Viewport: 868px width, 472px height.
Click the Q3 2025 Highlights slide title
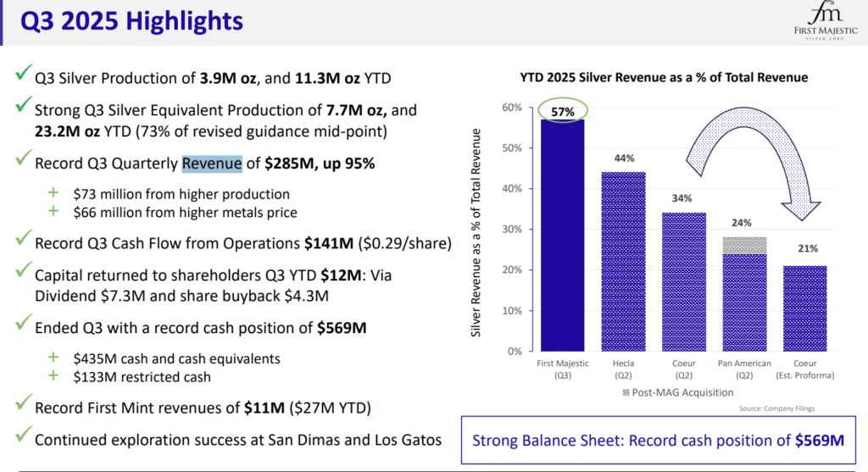click(x=131, y=21)
